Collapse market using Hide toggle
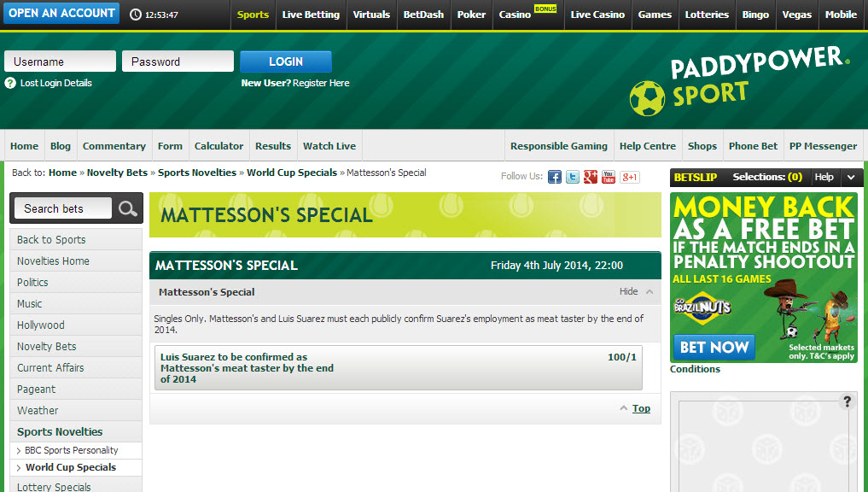This screenshot has height=492, width=868. tap(636, 291)
